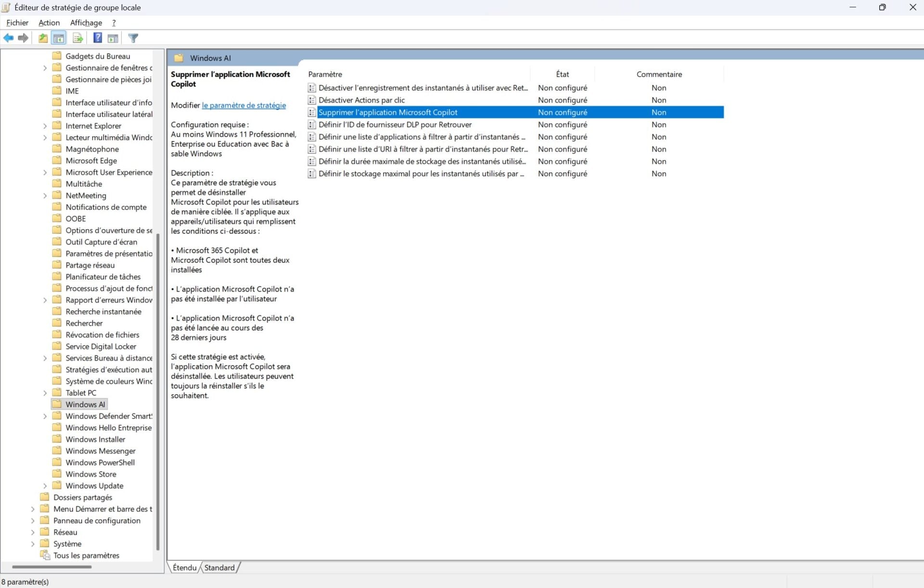924x588 pixels.
Task: Click folder icon of Microsoft Edge node
Action: pyautogui.click(x=57, y=161)
